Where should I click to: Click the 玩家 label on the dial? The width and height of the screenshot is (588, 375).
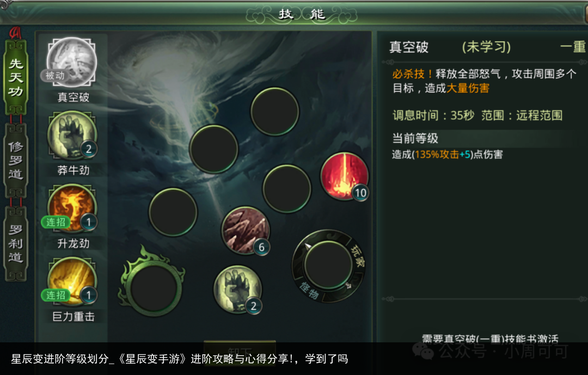(357, 256)
